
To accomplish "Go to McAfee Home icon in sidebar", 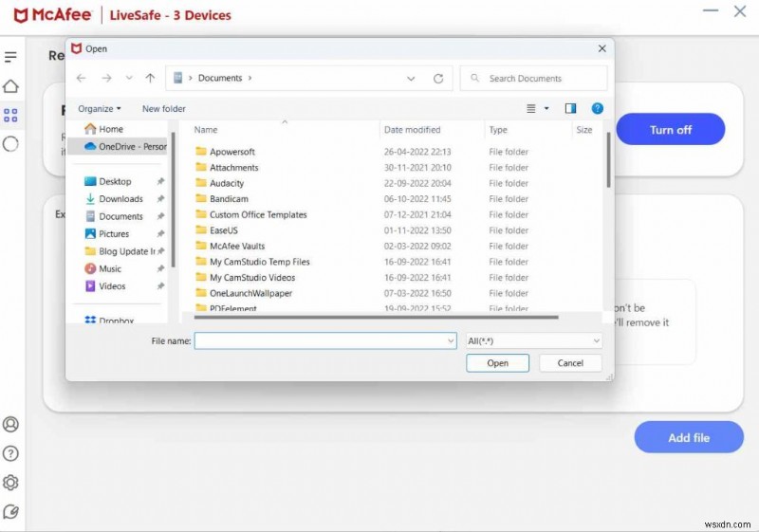I will pos(10,86).
